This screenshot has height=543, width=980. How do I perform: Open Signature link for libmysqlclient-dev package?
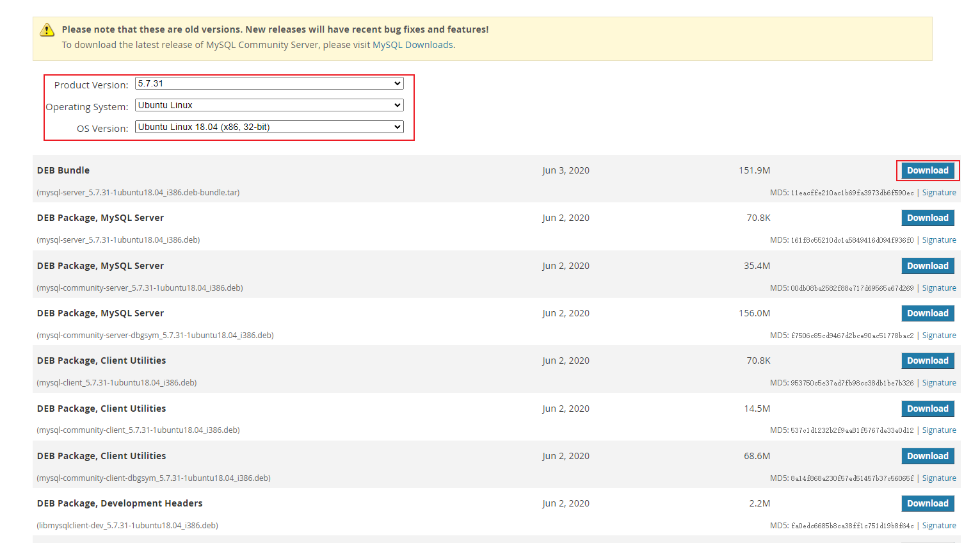coord(939,526)
